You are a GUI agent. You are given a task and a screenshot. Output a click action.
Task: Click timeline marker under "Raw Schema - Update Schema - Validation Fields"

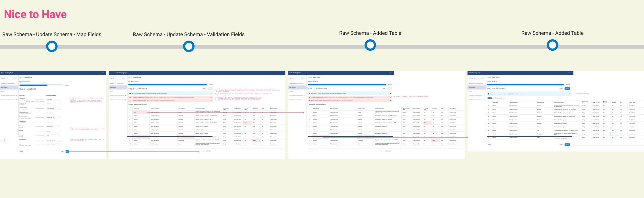click(189, 47)
